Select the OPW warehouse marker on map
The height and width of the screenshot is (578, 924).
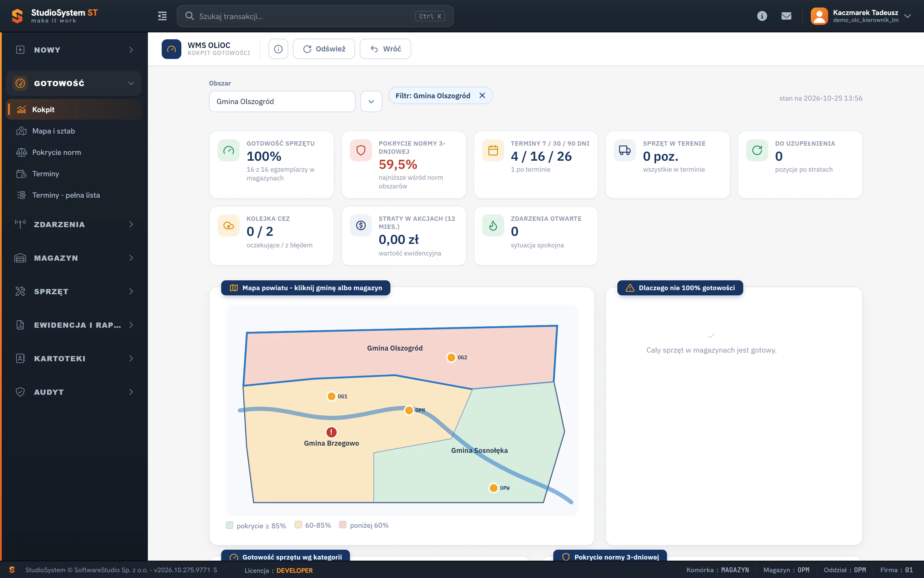tap(493, 488)
